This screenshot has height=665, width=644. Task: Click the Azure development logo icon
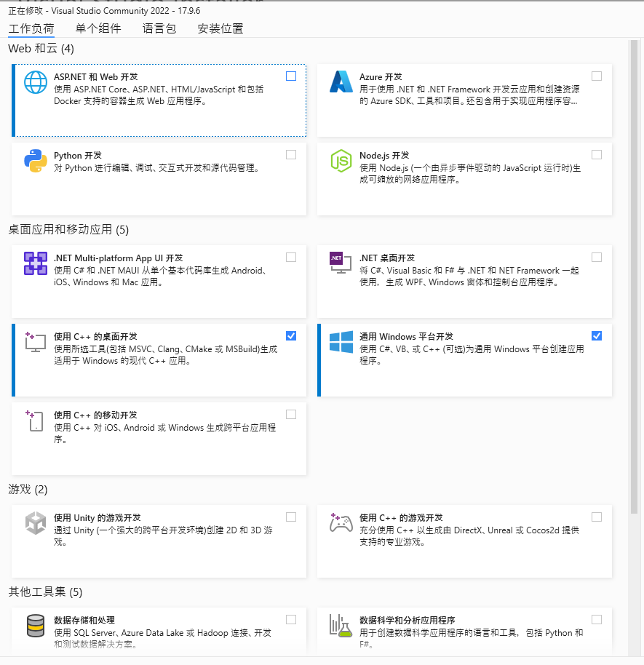pos(341,81)
